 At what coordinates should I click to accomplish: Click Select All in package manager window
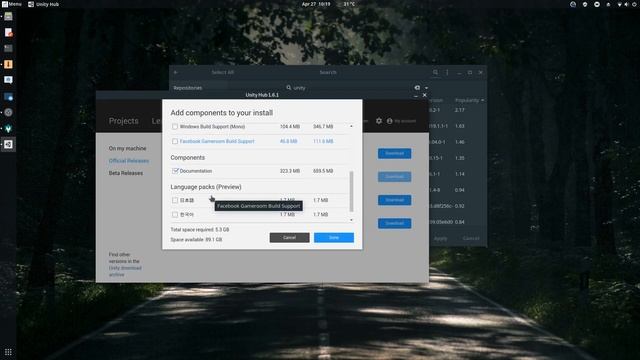pyautogui.click(x=222, y=72)
